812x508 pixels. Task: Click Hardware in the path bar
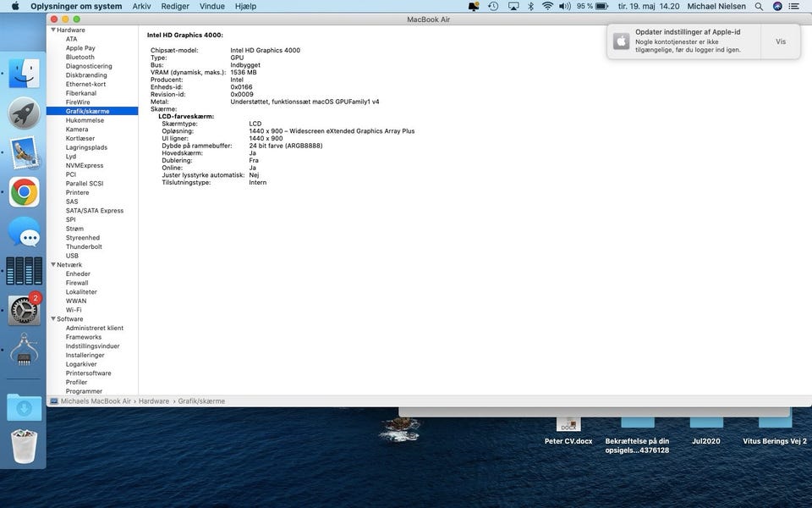tap(154, 401)
